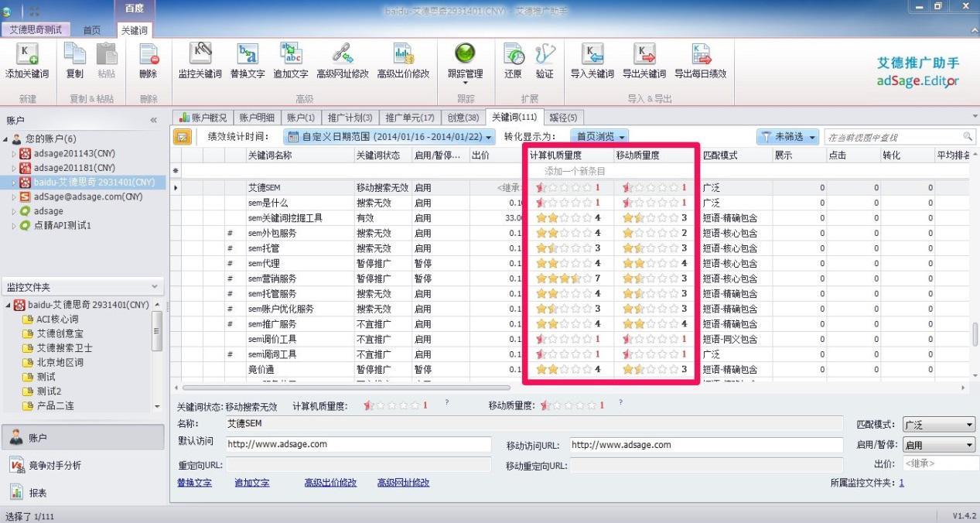Open 高级网址修改 (advanced URL edit)

point(343,60)
